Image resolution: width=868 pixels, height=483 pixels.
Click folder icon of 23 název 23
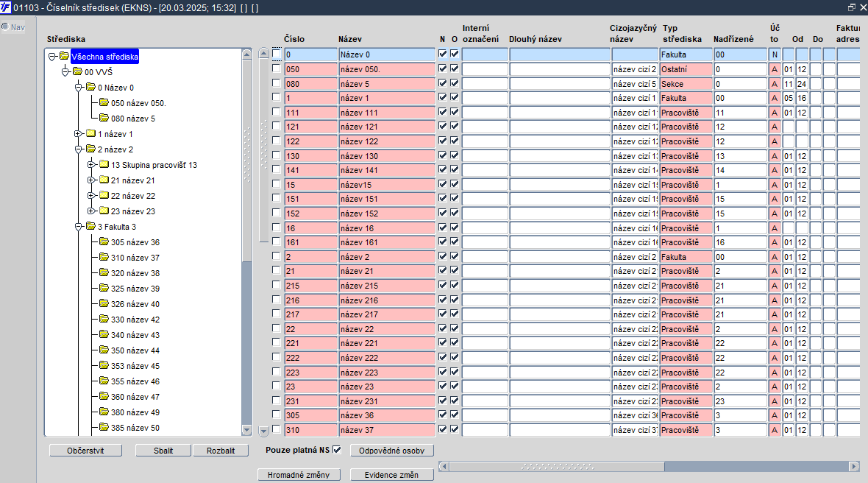(x=104, y=211)
